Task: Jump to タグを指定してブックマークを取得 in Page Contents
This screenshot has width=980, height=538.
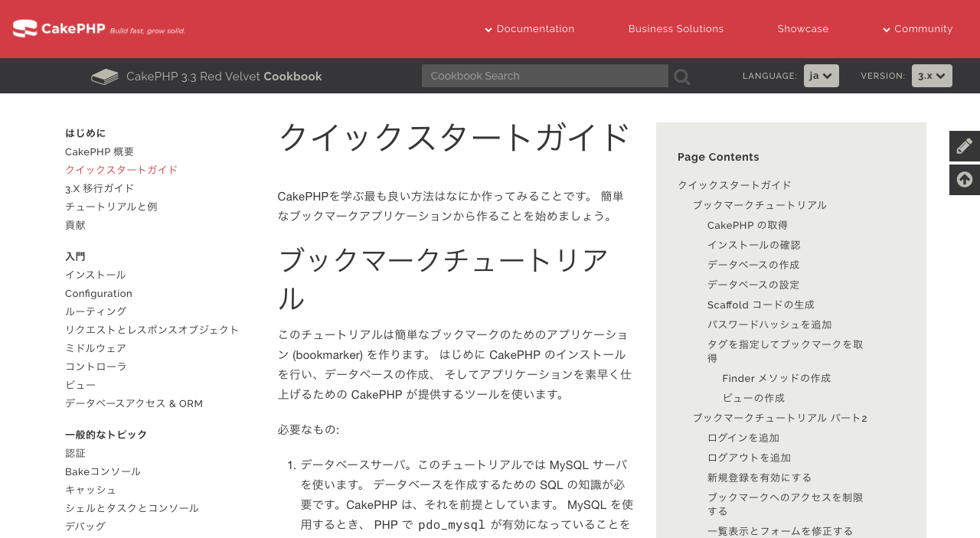Action: click(786, 351)
